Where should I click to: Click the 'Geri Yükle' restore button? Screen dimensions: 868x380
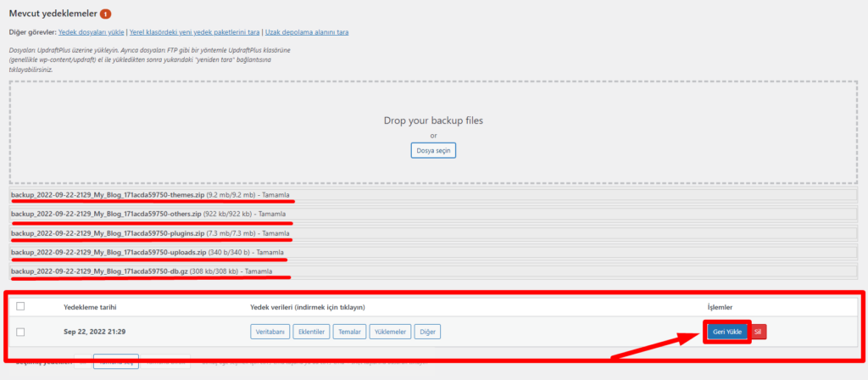[x=727, y=332]
